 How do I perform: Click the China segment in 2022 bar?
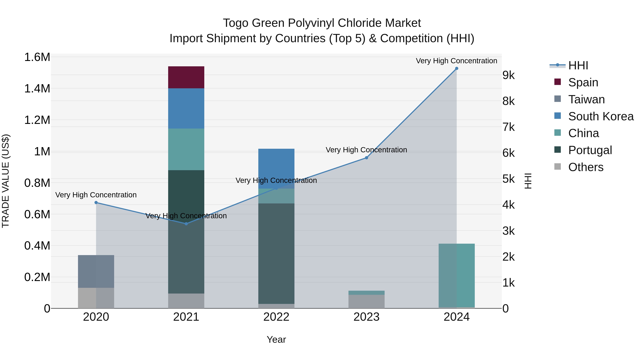pyautogui.click(x=276, y=196)
